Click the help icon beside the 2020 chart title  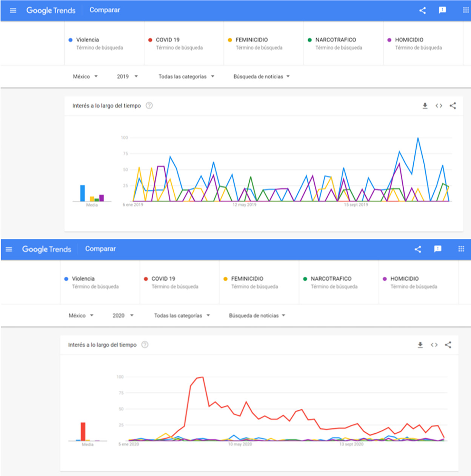pyautogui.click(x=145, y=345)
